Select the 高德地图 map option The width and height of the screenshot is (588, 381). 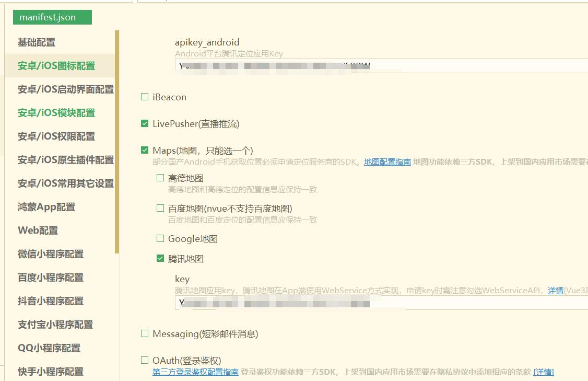160,178
